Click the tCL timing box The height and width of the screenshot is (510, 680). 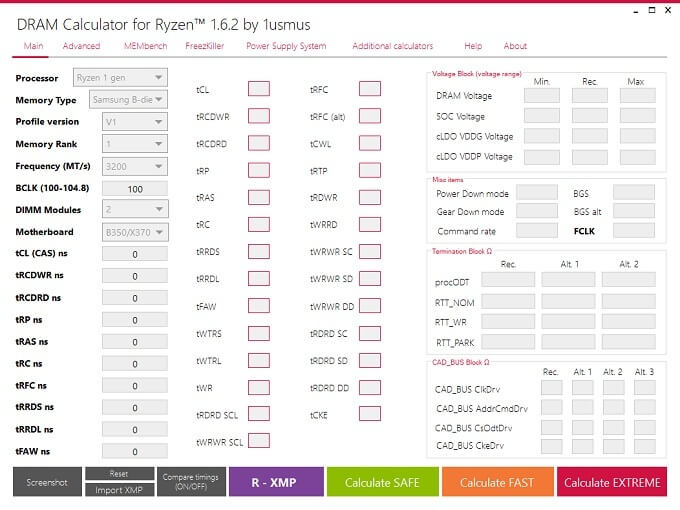(259, 89)
